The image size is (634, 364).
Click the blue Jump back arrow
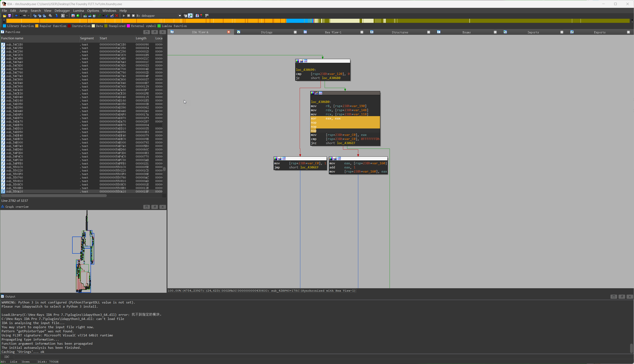pyautogui.click(x=16, y=16)
